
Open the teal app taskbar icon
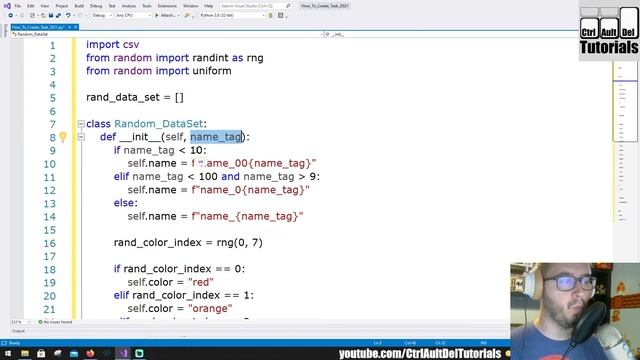pos(139,353)
